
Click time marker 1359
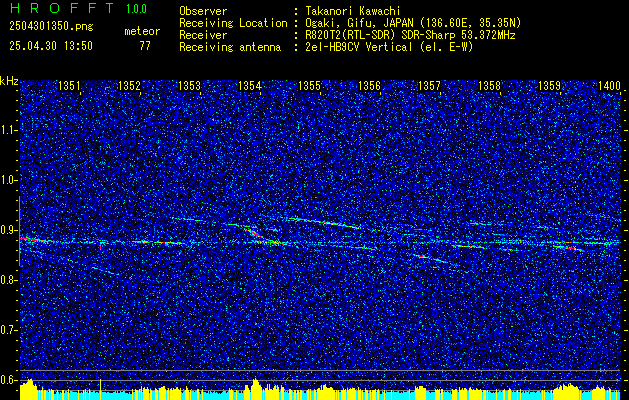coord(549,86)
